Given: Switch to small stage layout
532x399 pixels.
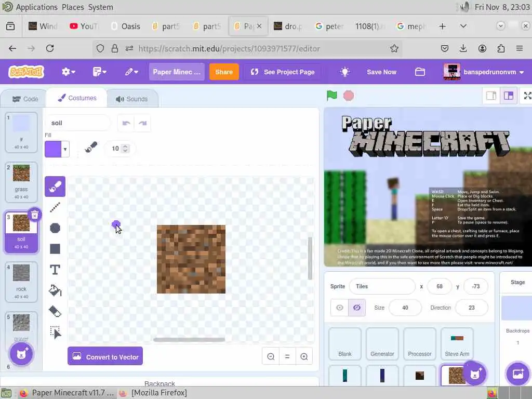Looking at the screenshot, I should coord(491,96).
